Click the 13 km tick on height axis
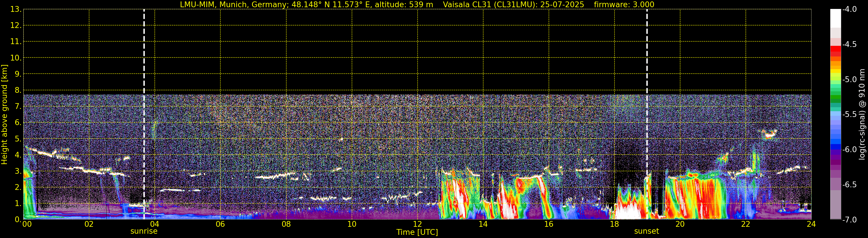The width and height of the screenshot is (868, 238). pyautogui.click(x=15, y=10)
